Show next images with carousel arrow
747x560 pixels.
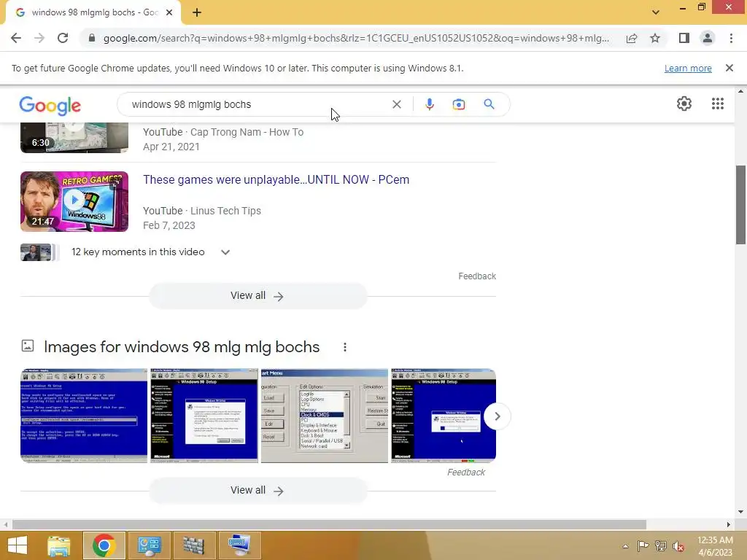[x=497, y=416]
